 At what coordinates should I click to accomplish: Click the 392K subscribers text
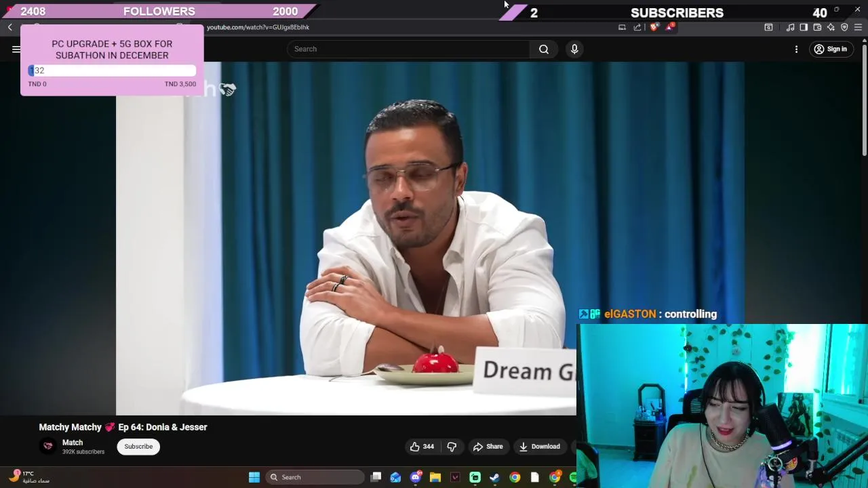coord(83,452)
